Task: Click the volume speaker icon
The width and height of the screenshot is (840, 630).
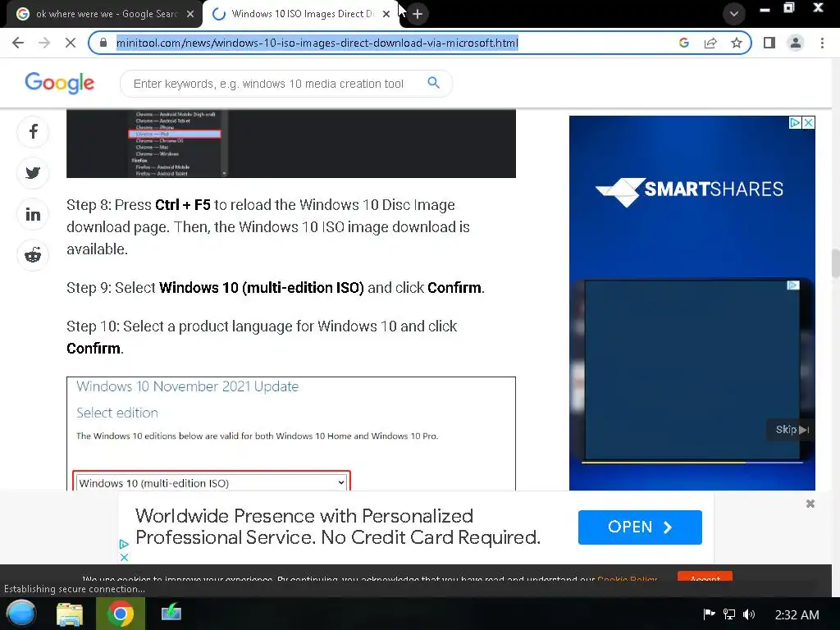Action: 749,614
